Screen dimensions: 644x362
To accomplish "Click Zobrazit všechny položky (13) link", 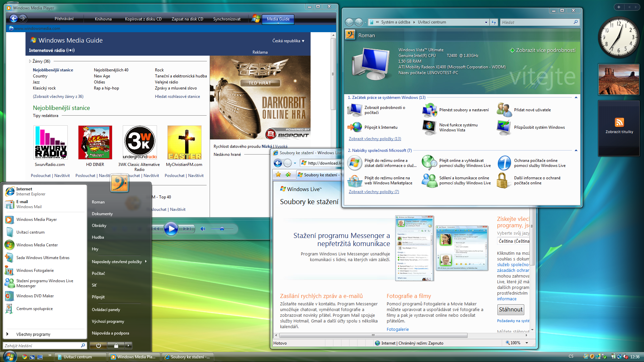I will click(375, 139).
